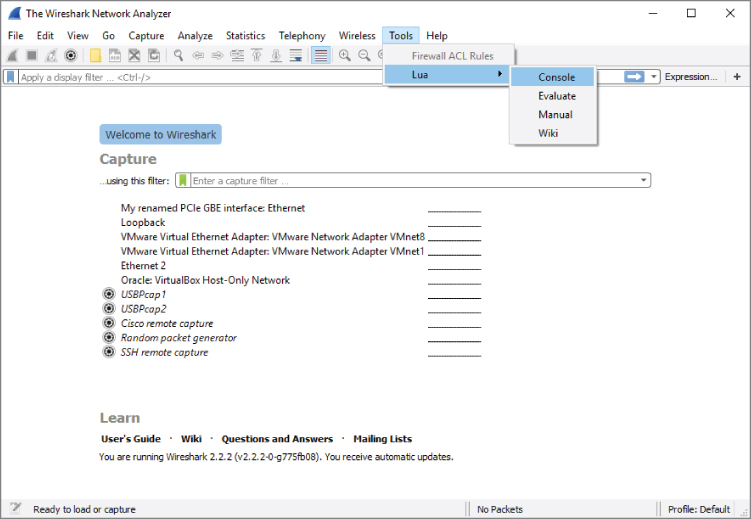This screenshot has width=751, height=519.
Task: Open display filter history dropdown arrow
Action: coord(653,77)
